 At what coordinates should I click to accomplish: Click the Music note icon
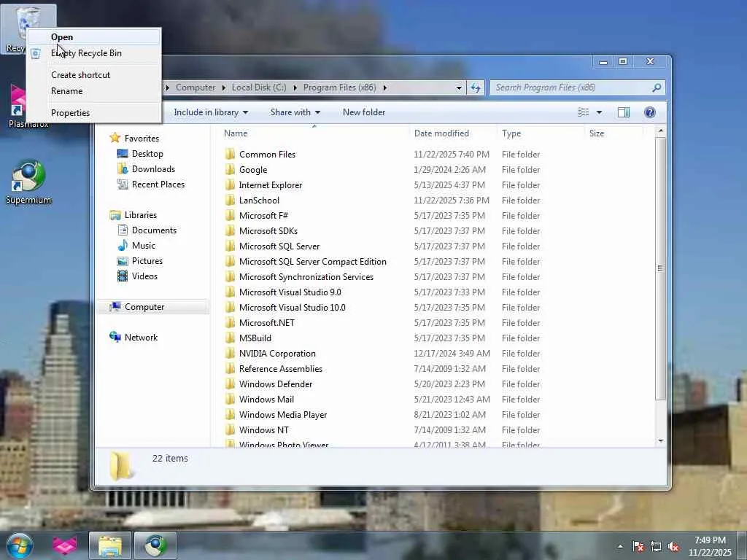123,245
